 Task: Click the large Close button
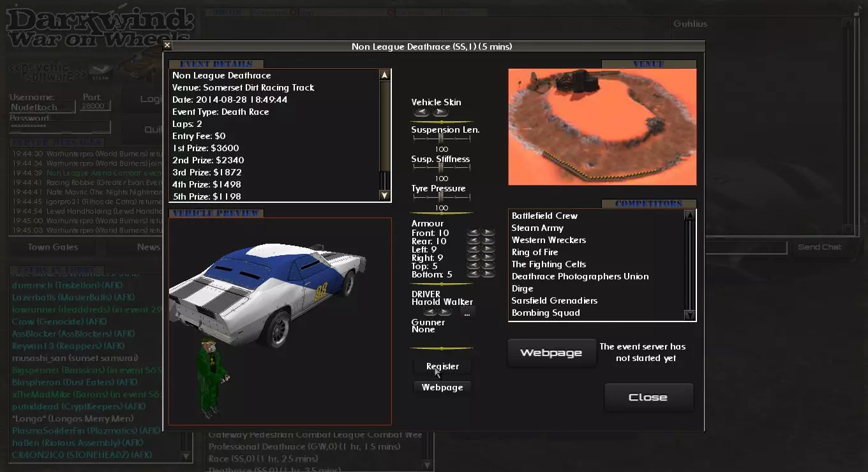click(648, 397)
